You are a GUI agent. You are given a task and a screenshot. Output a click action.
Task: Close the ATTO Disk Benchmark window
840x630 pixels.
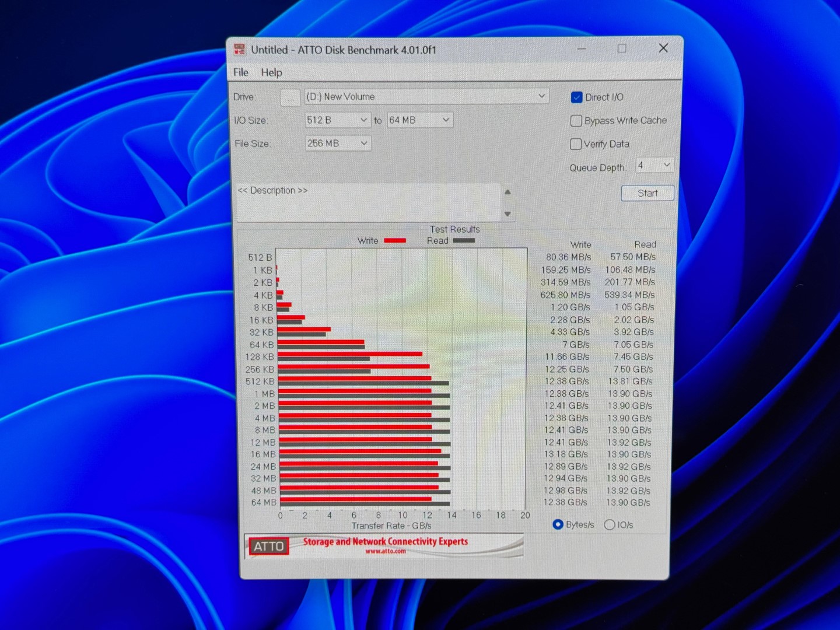pyautogui.click(x=663, y=48)
